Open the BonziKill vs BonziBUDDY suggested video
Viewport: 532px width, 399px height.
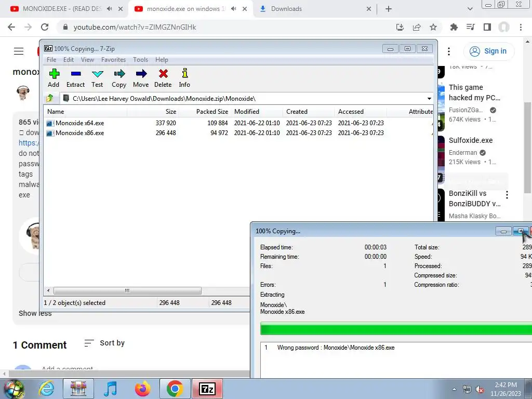tap(474, 198)
